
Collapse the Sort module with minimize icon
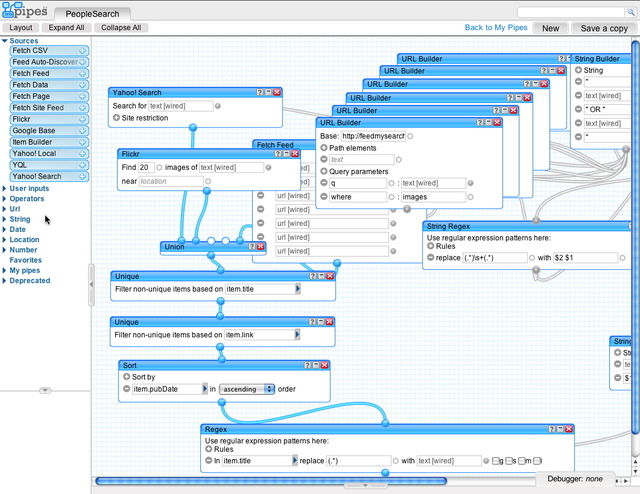point(316,365)
